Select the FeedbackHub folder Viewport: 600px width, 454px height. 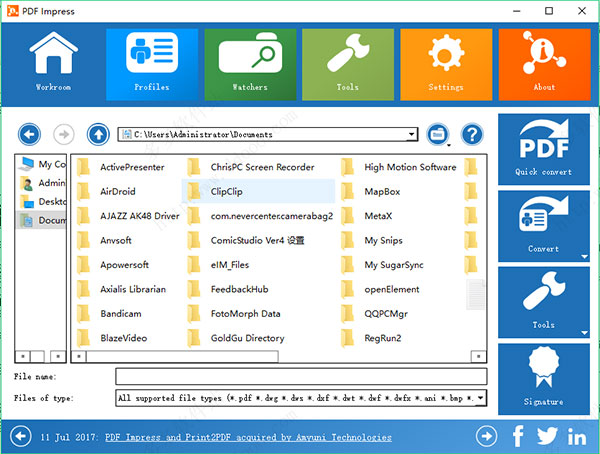click(x=228, y=289)
